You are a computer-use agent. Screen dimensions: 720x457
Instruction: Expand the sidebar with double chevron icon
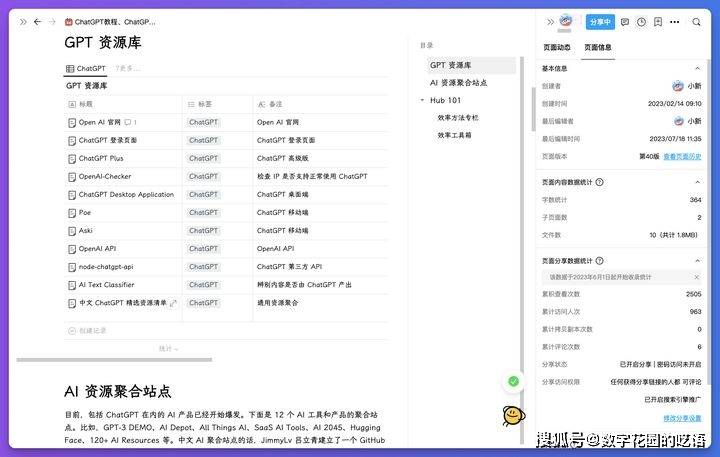(x=23, y=22)
